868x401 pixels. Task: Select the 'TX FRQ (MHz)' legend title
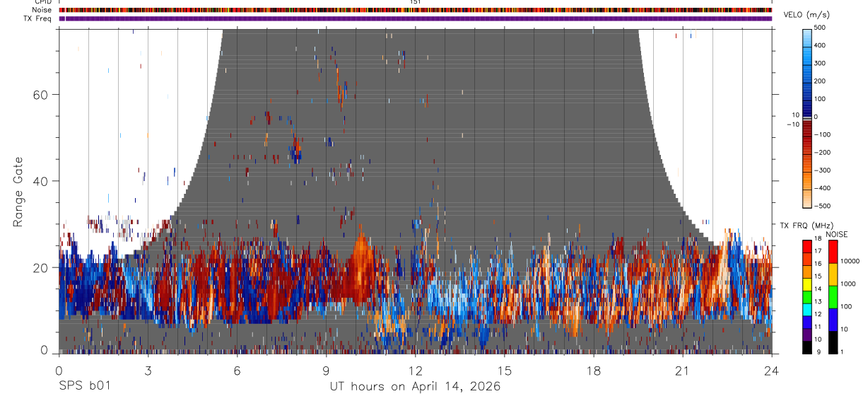click(x=806, y=226)
